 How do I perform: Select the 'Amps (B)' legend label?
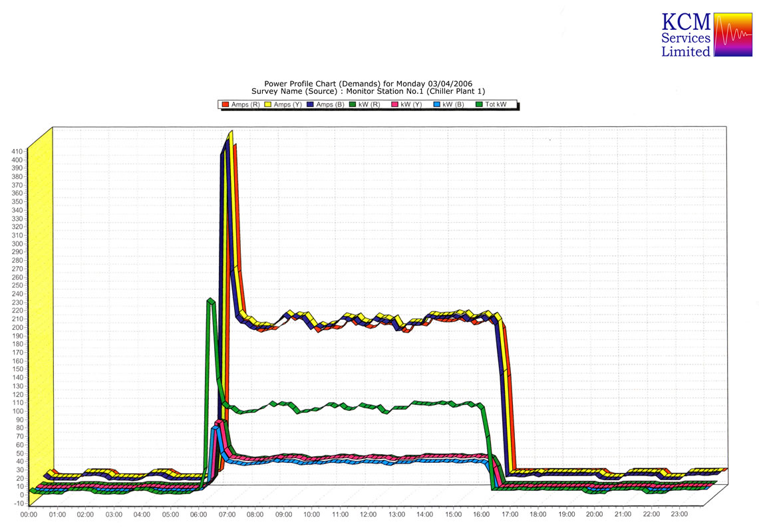[x=330, y=104]
